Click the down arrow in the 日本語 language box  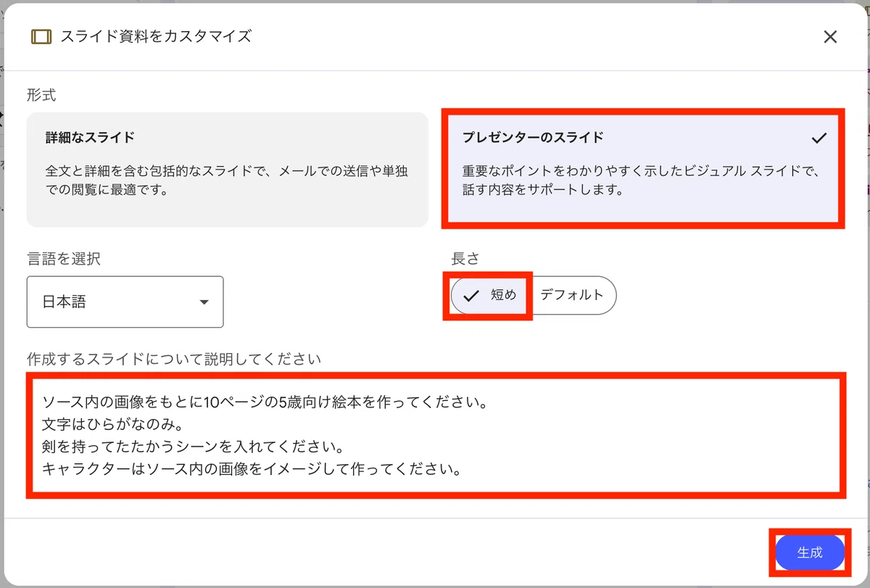[204, 302]
